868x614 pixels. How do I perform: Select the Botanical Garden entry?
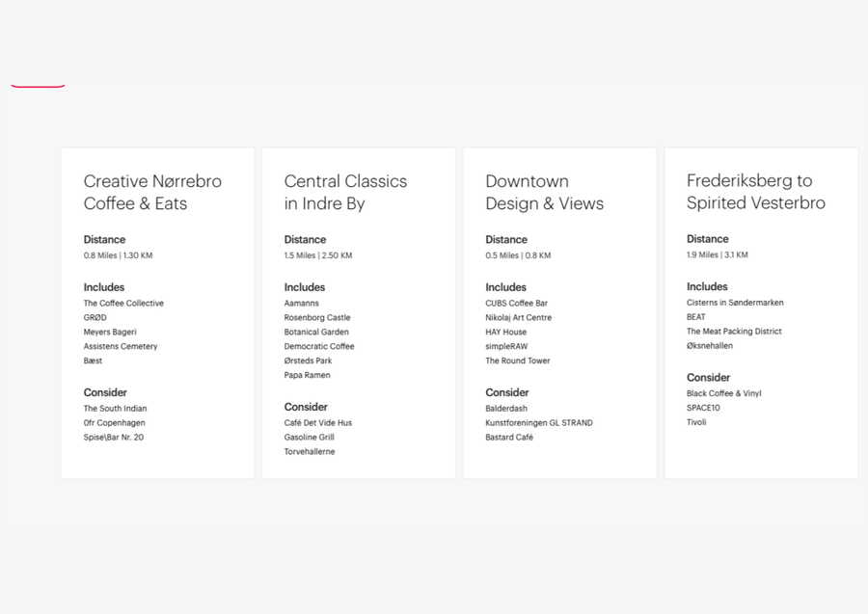click(x=316, y=333)
